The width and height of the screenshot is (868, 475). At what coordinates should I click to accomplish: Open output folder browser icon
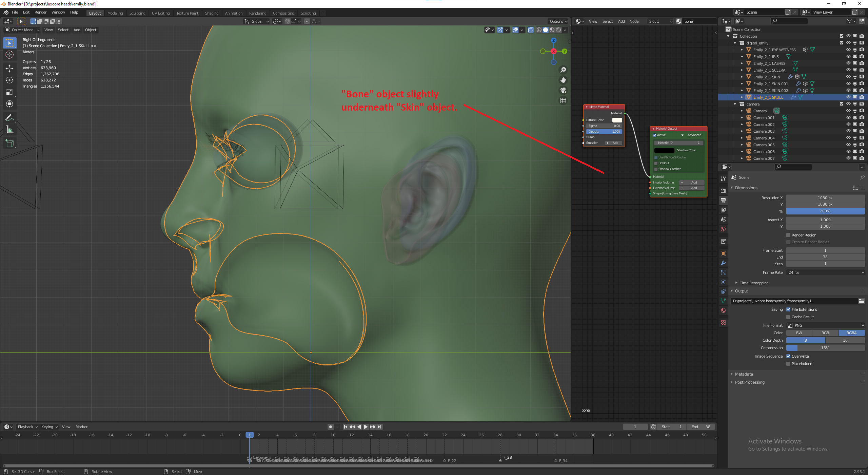tap(861, 301)
